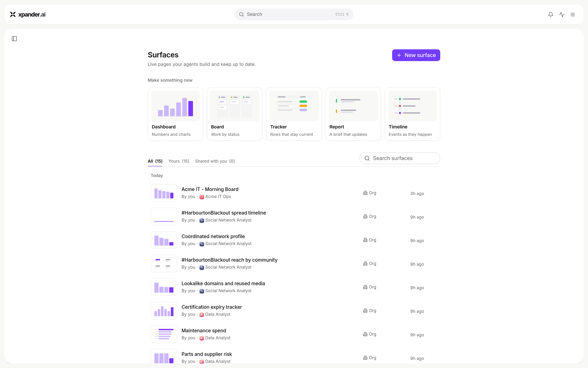Open the Shared with you (0) tab
The image size is (588, 368).
pos(215,161)
